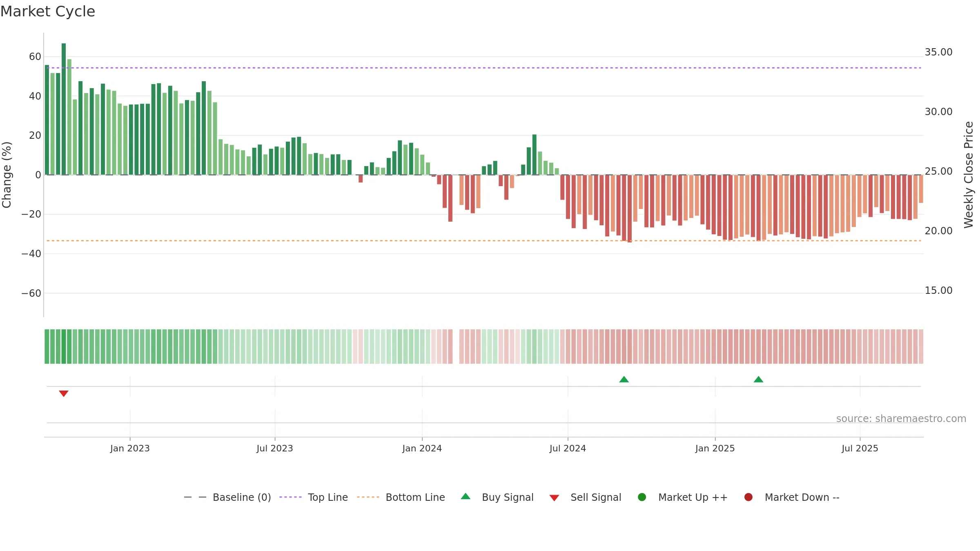980x551 pixels.
Task: Click the Jul 2025 axis label
Action: [x=860, y=448]
